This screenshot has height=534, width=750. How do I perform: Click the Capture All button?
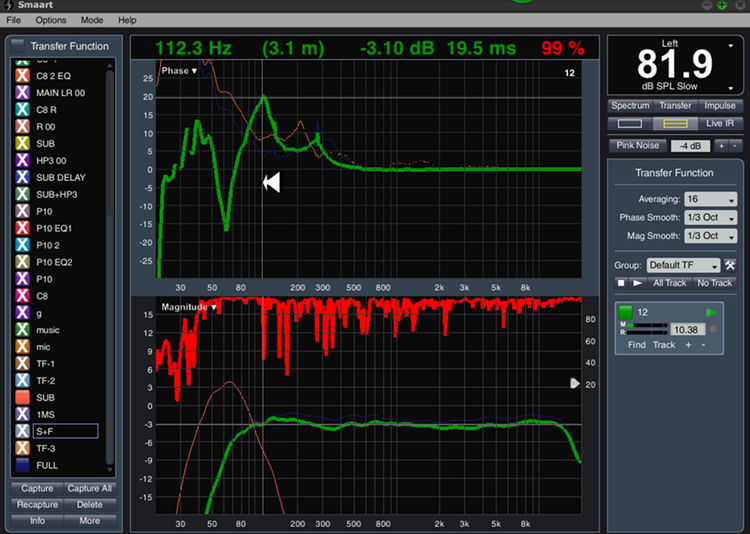point(90,489)
